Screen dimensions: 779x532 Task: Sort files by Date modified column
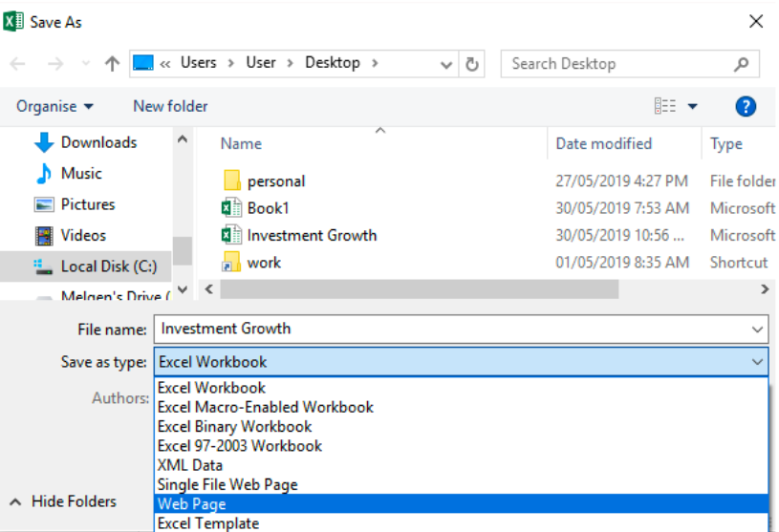tap(603, 144)
